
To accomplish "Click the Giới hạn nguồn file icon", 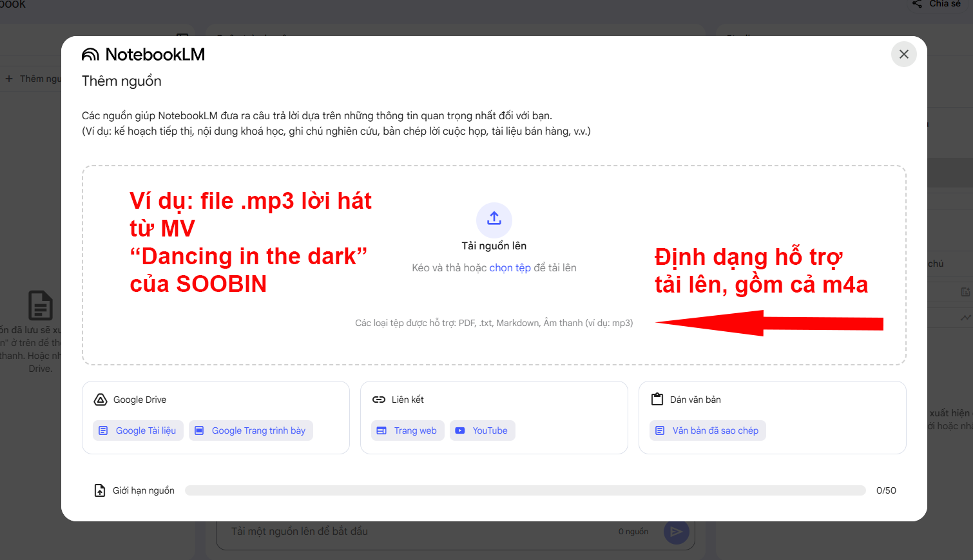I will pyautogui.click(x=100, y=490).
